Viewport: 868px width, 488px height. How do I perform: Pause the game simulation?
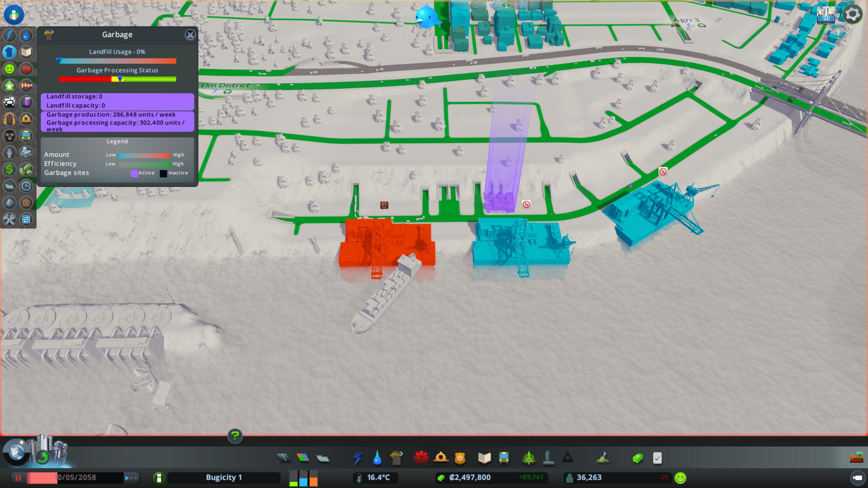[x=19, y=477]
